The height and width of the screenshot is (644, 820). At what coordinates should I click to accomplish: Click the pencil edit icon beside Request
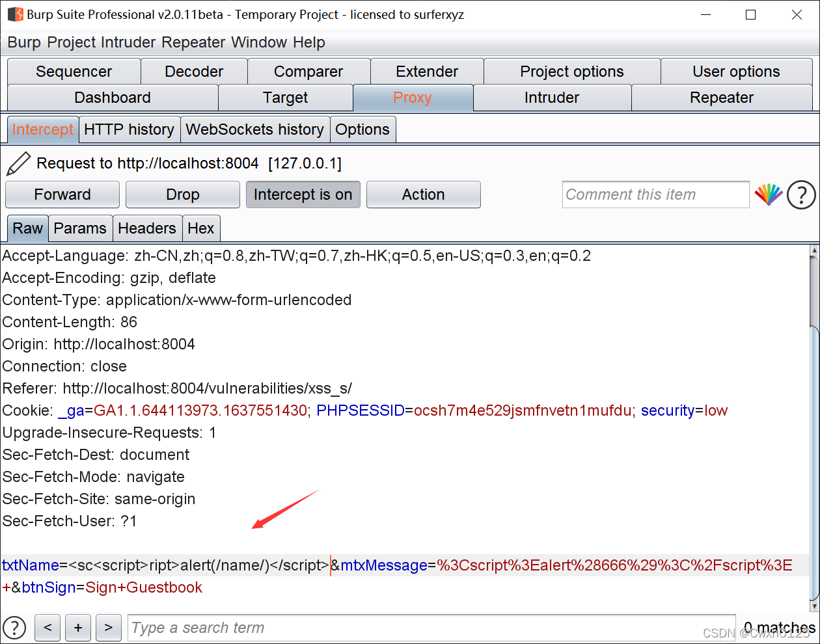pyautogui.click(x=18, y=164)
